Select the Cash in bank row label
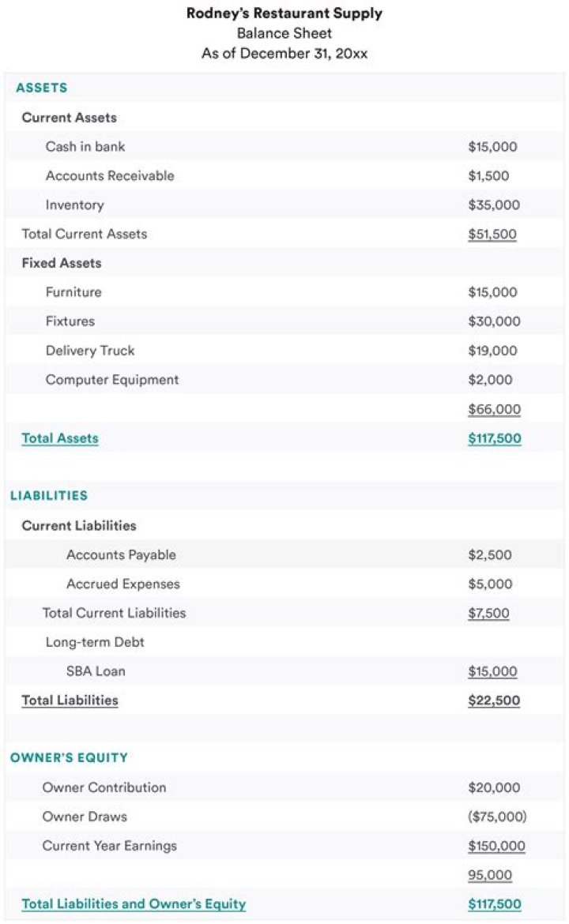This screenshot has width=569, height=924. 85,147
